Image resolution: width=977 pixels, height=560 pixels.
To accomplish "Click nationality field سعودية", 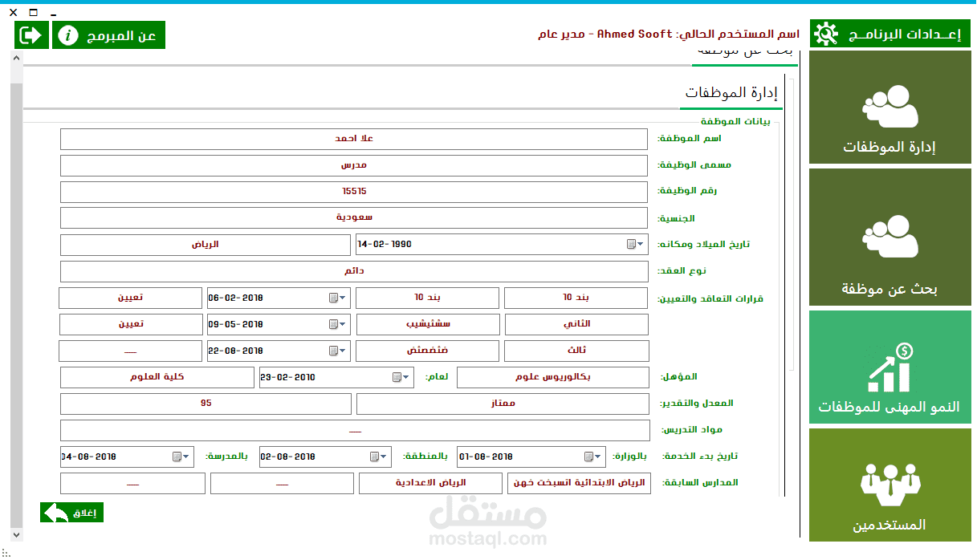I will 354,217.
